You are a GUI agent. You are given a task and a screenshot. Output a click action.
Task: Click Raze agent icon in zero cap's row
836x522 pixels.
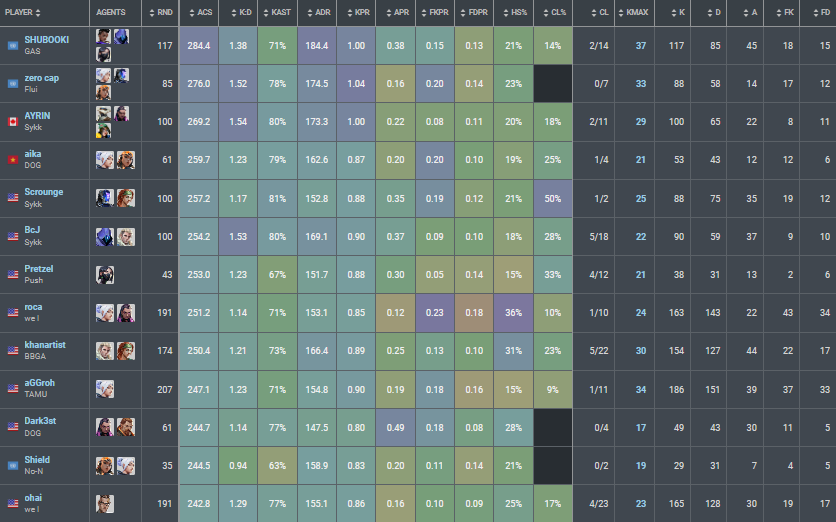104,92
